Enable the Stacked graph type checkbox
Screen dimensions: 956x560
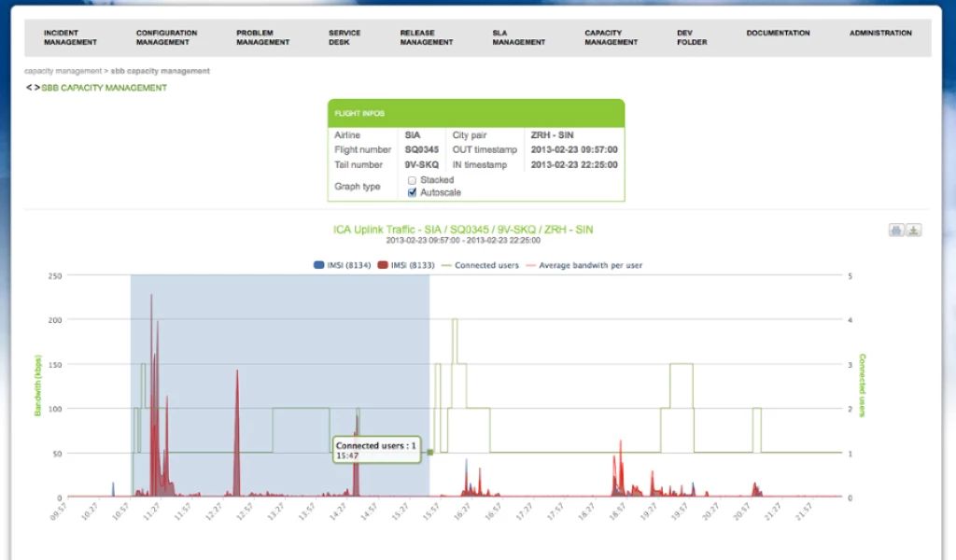point(412,180)
